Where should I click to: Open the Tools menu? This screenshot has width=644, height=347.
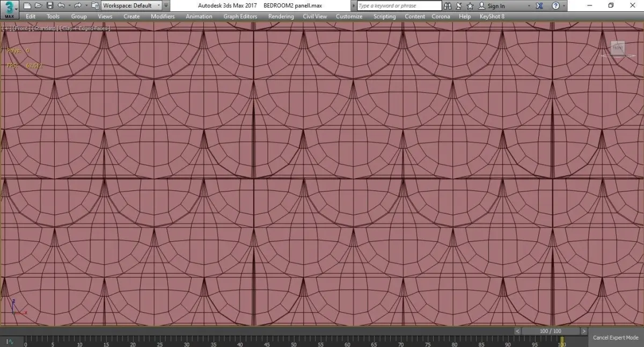[53, 17]
